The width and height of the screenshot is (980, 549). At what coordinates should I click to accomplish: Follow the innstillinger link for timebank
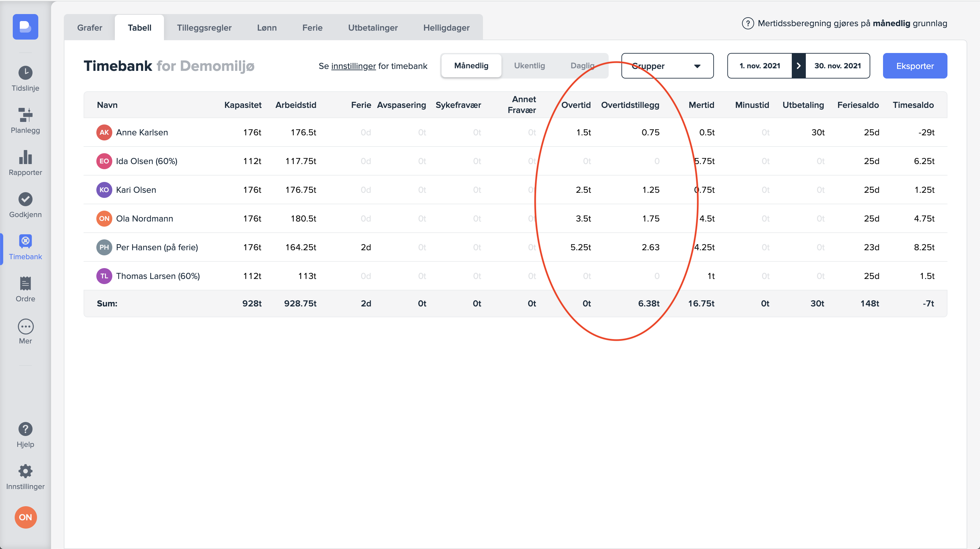coord(353,66)
